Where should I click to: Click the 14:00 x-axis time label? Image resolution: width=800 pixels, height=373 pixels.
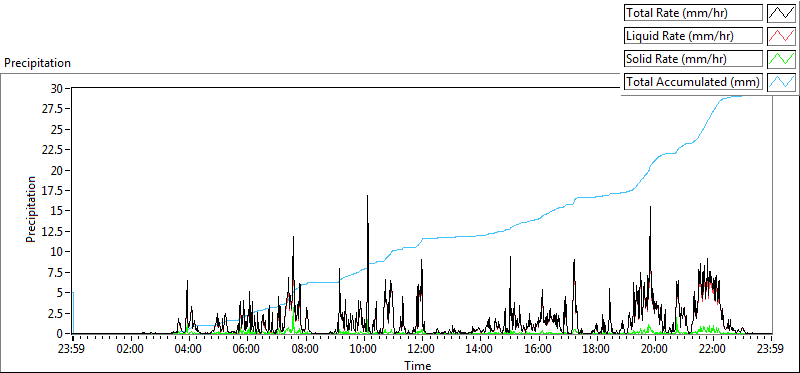(480, 349)
